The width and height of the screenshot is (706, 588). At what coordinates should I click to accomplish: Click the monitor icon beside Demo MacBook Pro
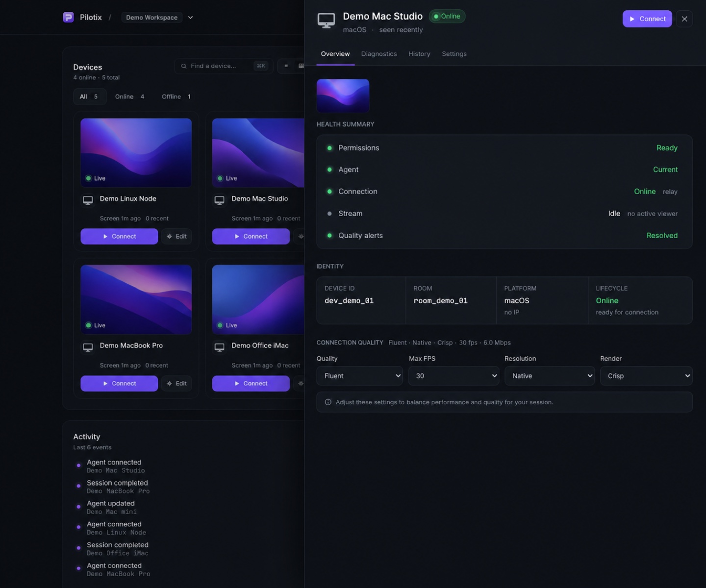[88, 347]
